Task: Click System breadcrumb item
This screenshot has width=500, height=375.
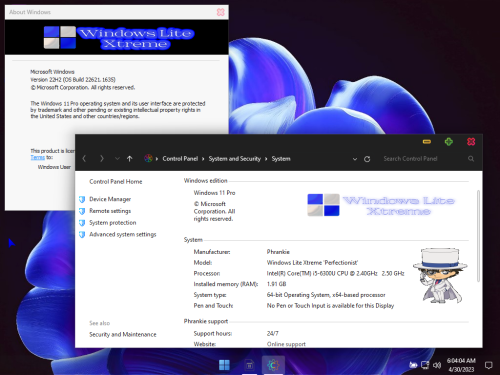Action: click(281, 159)
